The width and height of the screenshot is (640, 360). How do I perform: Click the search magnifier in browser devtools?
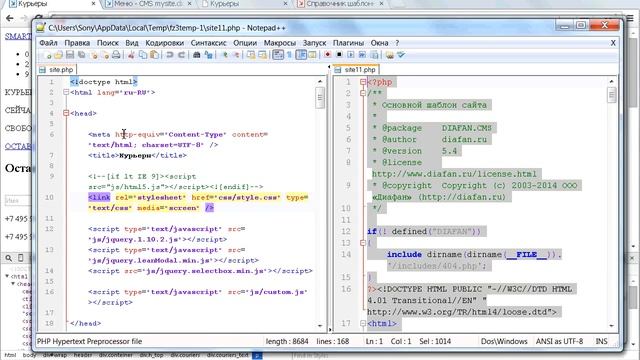pos(9,258)
